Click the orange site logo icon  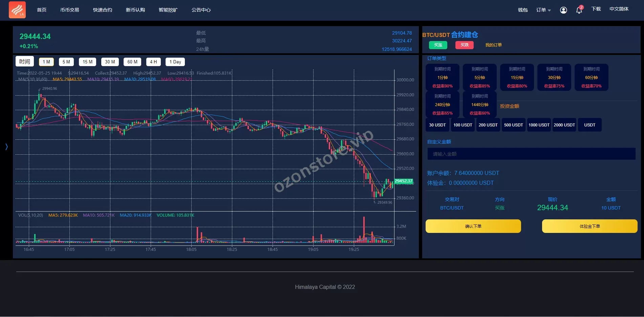point(17,10)
